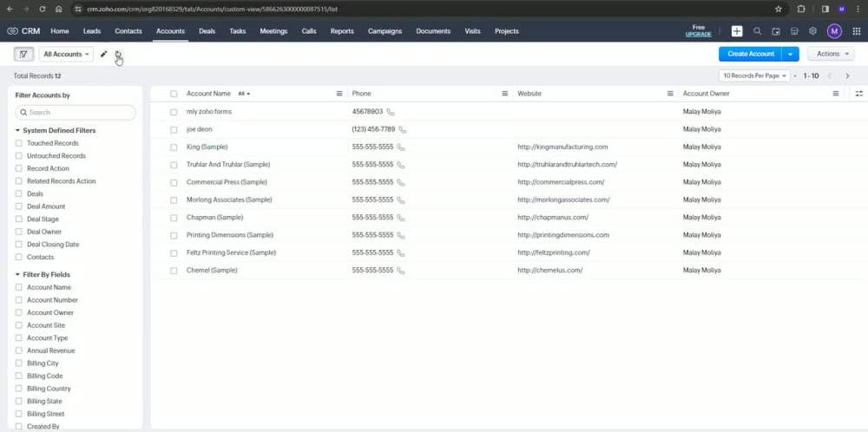Open the apps grid icon
The image size is (868, 432).
(x=857, y=31)
